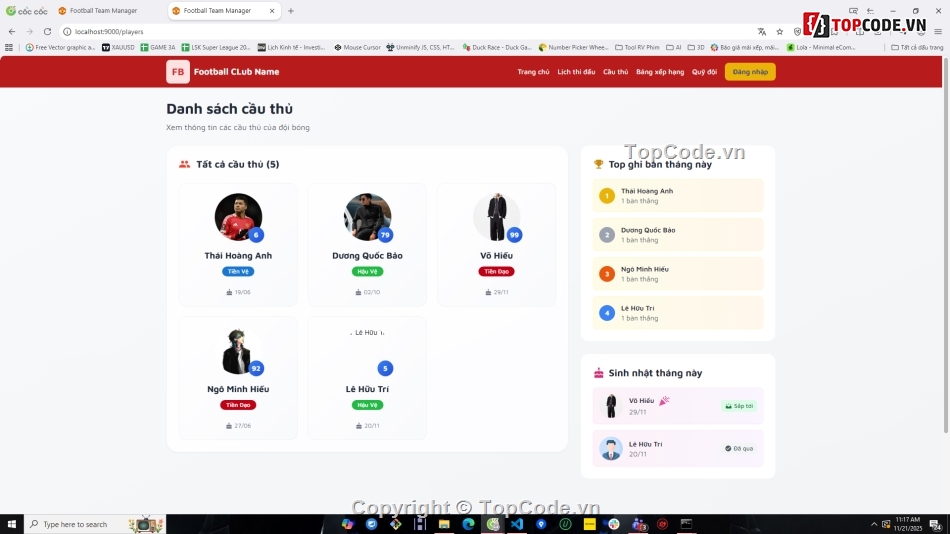
Task: Open the Tất cả dấu trang folder
Action: [x=917, y=47]
